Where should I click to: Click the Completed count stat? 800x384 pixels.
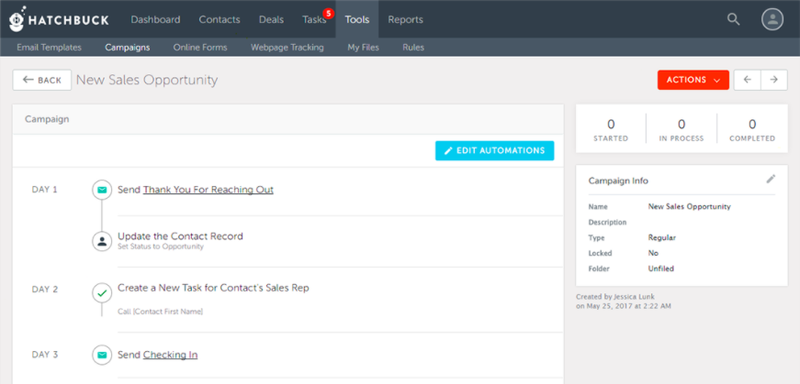[752, 130]
